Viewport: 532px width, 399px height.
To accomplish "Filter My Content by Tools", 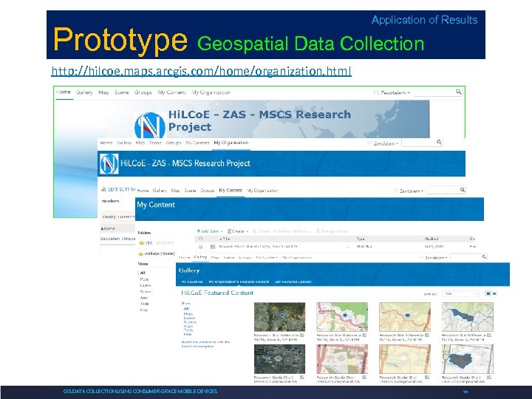I will click(144, 304).
